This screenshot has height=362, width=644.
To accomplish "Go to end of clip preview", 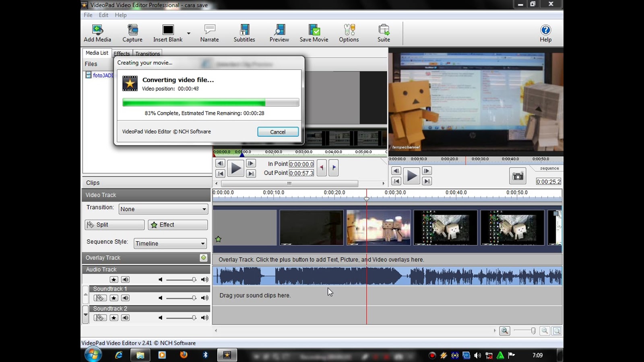I will click(x=251, y=173).
